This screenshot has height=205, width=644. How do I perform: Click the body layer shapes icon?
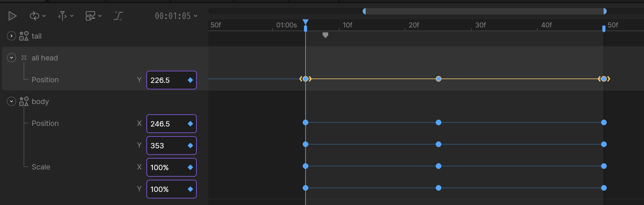pyautogui.click(x=24, y=102)
